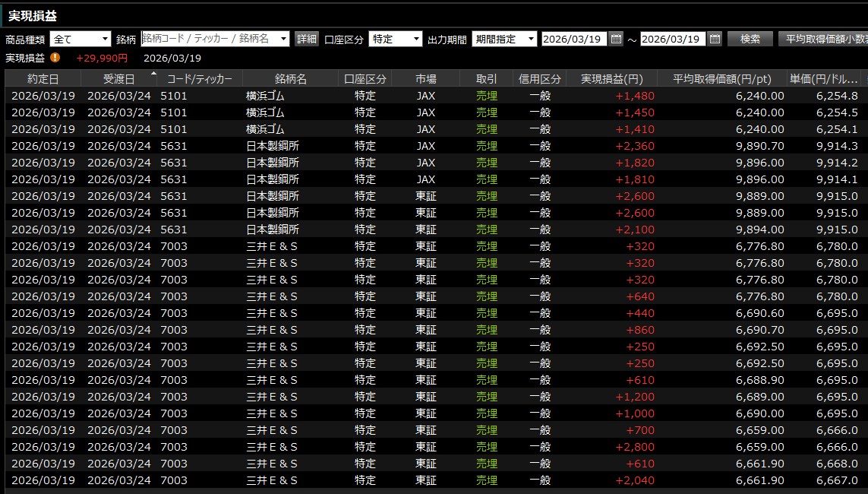Click the end date input field
The height and width of the screenshot is (494, 868).
point(672,39)
